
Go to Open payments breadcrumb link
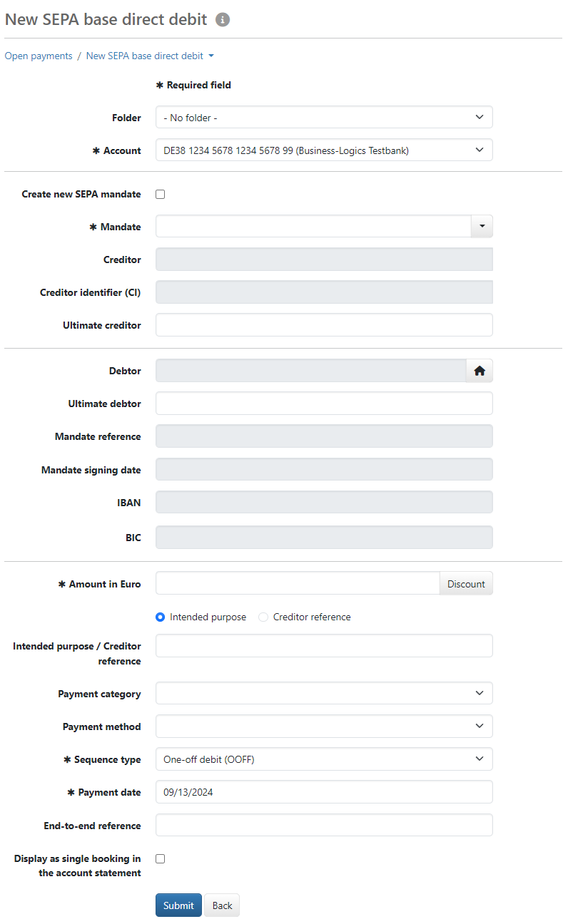pyautogui.click(x=39, y=56)
